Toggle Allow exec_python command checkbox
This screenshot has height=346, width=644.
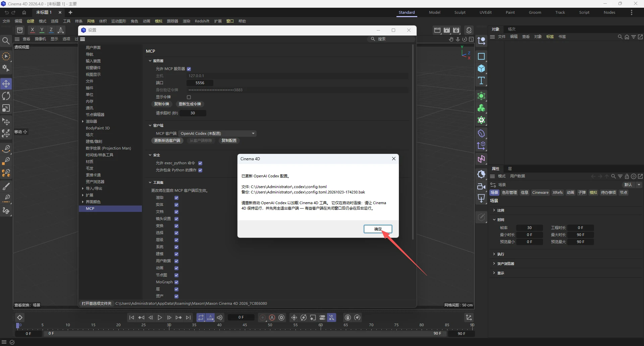coord(200,163)
